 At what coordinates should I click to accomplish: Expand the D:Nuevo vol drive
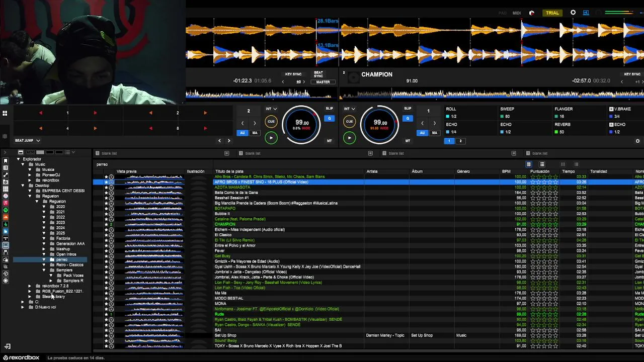(x=23, y=307)
